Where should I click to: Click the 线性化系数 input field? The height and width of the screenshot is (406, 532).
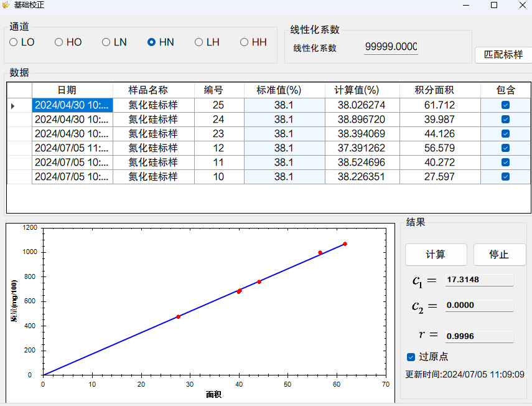391,47
